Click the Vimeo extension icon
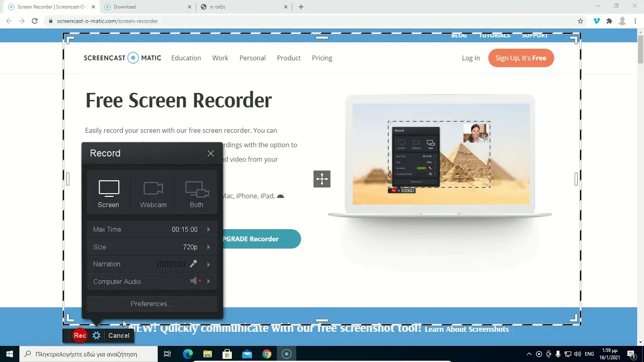 pyautogui.click(x=597, y=21)
